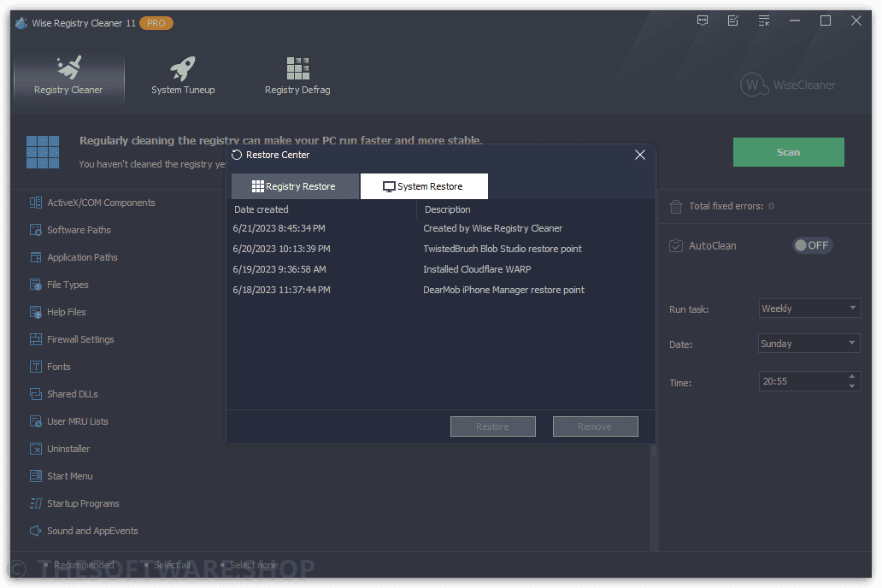Click the Restore button in Restore Center
Viewport: 882px width, 588px height.
point(493,426)
